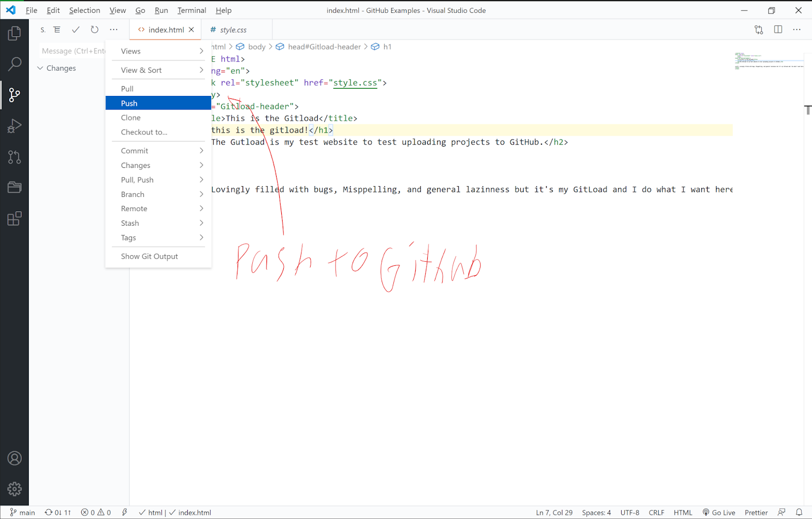
Task: Click the CRLF end-of-line status item
Action: (657, 512)
